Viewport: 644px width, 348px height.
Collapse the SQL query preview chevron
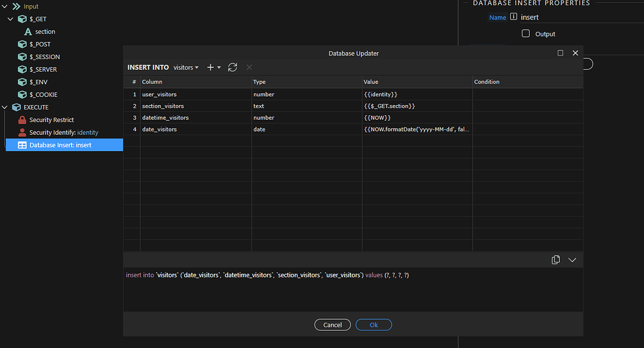click(x=572, y=260)
